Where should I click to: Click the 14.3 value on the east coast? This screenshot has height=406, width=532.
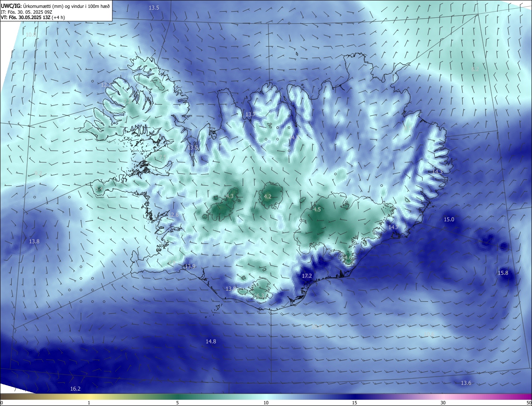(x=438, y=171)
